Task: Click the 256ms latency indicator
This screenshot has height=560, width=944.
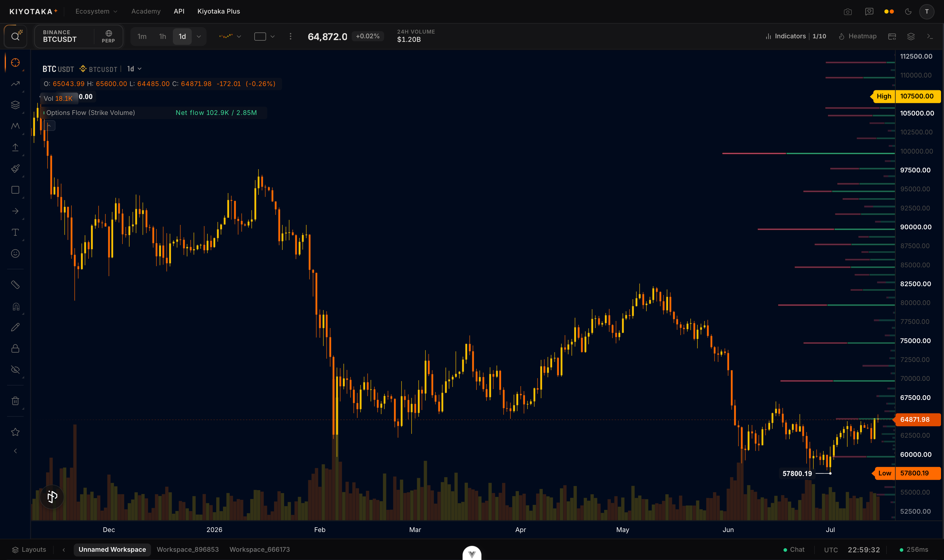Action: pyautogui.click(x=914, y=549)
